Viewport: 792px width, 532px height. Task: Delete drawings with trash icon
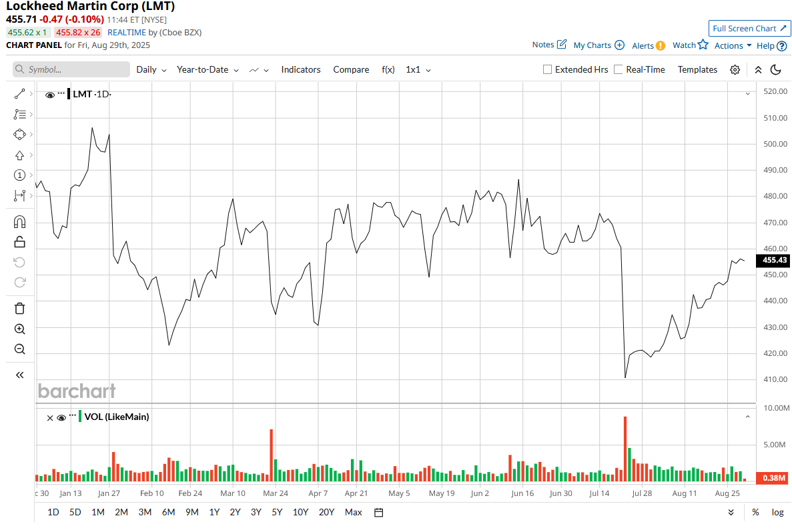pyautogui.click(x=20, y=309)
